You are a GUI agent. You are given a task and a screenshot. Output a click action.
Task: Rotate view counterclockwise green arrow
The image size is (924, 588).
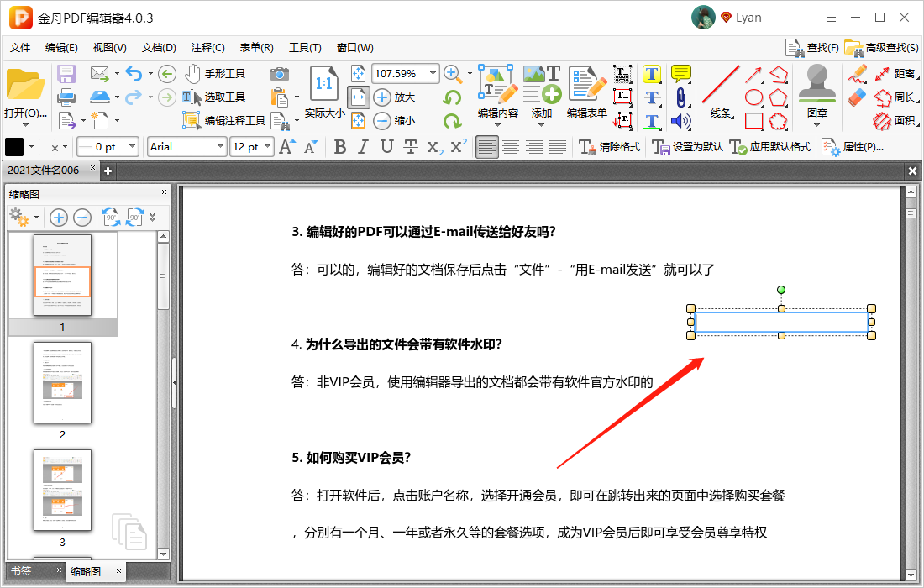tap(452, 97)
